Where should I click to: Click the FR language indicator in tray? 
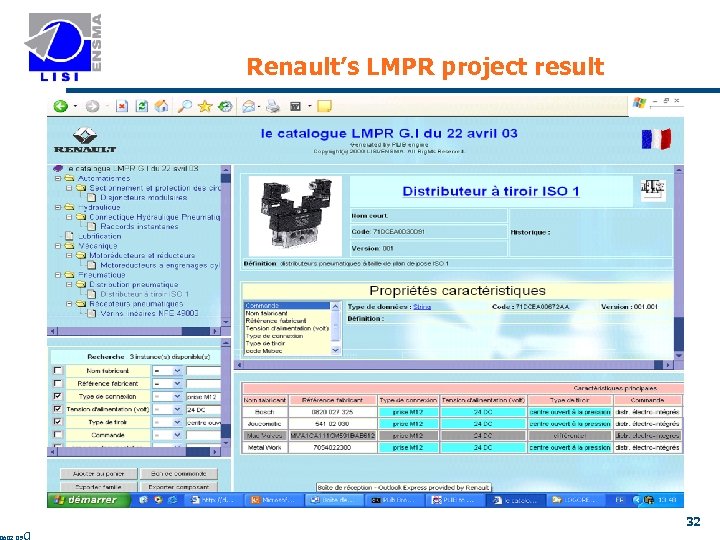tap(619, 500)
